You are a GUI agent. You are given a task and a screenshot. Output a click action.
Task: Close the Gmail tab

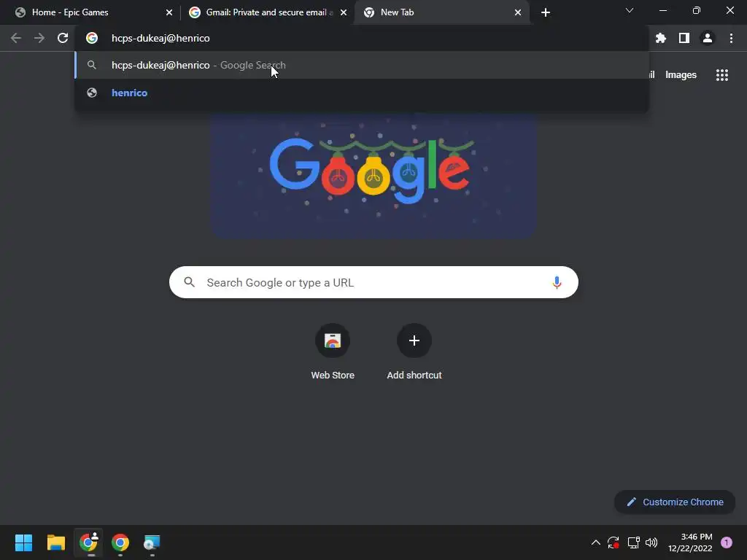coord(344,12)
